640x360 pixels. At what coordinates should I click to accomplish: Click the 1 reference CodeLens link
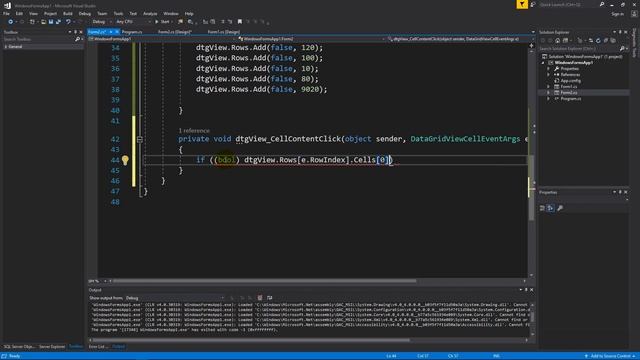point(194,131)
